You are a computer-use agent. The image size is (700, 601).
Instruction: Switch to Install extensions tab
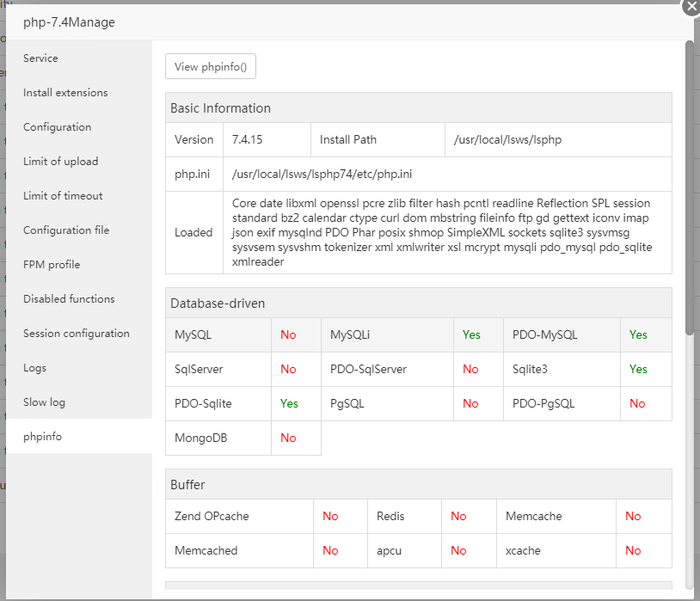(x=65, y=93)
